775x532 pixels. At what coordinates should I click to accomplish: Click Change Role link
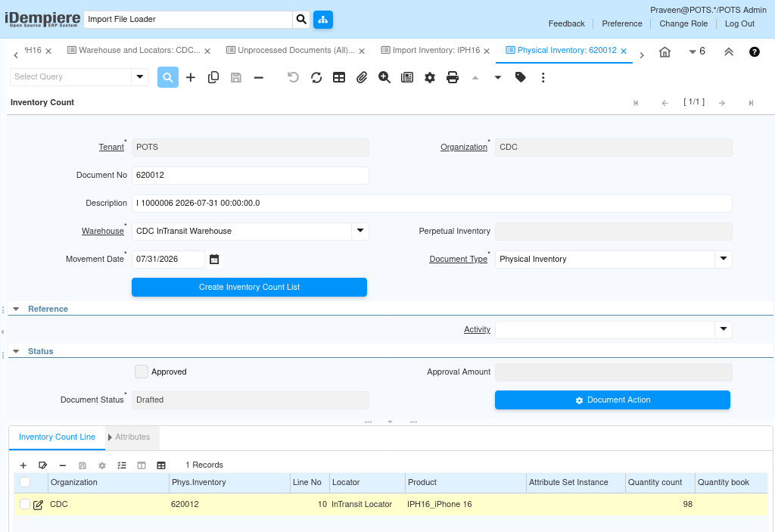pos(683,23)
